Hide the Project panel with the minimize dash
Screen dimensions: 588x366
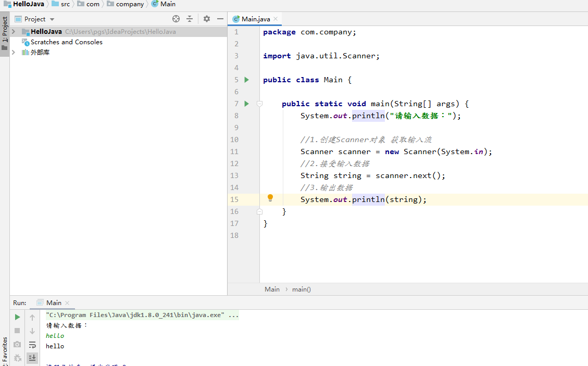tap(220, 19)
